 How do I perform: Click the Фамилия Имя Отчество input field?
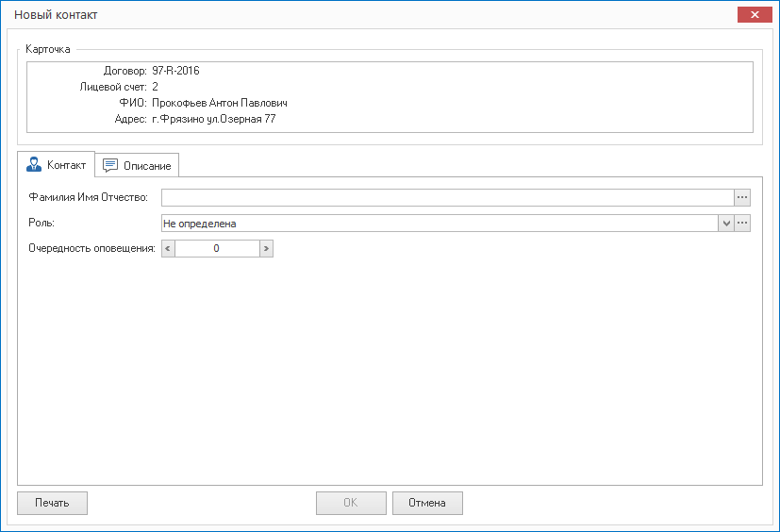point(448,197)
